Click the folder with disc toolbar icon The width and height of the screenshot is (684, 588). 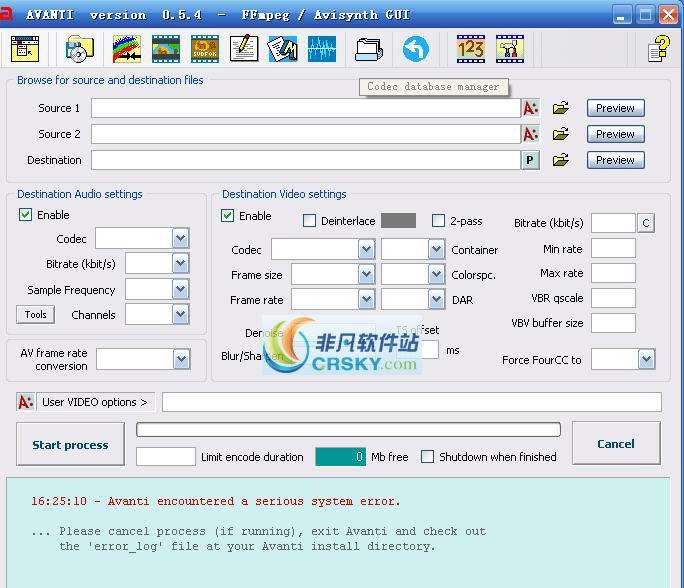tap(79, 49)
